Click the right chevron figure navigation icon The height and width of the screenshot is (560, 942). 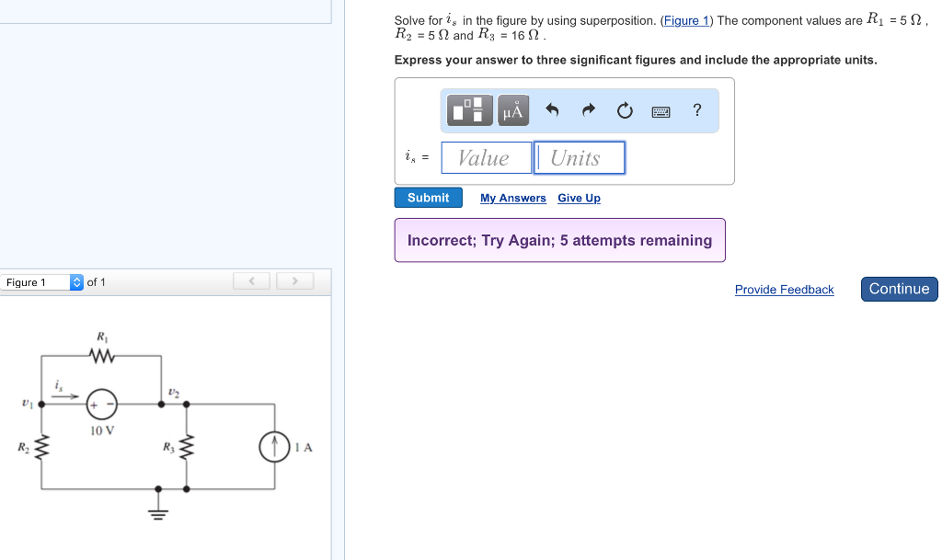(x=294, y=281)
